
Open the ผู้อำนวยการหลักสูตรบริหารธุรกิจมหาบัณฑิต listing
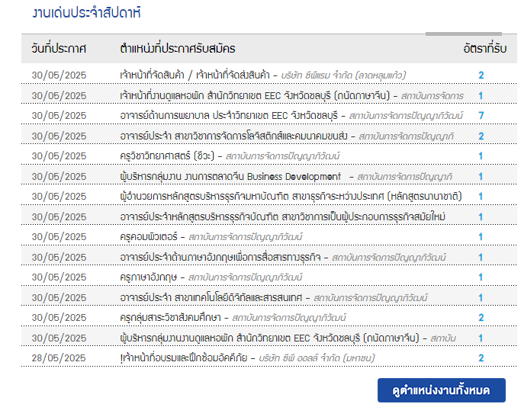pos(291,197)
